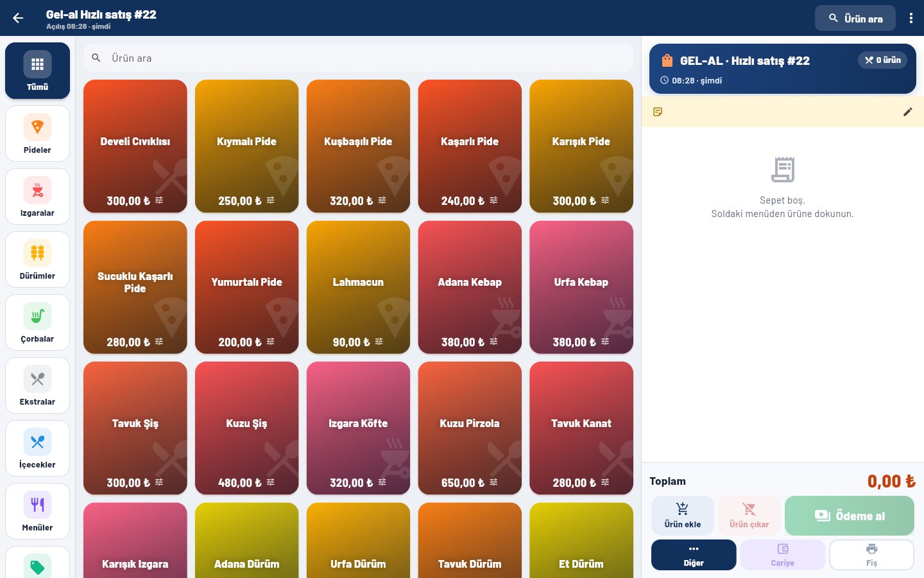Viewport: 924px width, 578px height.
Task: Add Kuşbaşılı Pide to the cart
Action: coord(358,146)
